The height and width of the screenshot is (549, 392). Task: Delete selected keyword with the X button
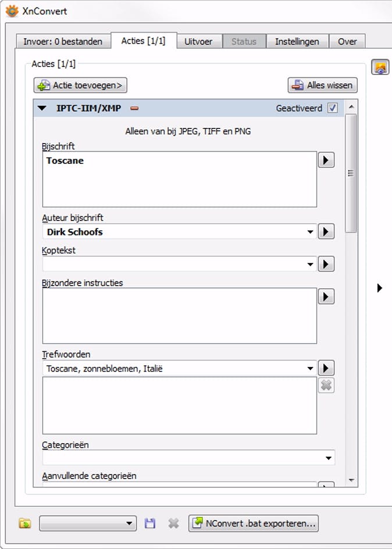pyautogui.click(x=326, y=386)
